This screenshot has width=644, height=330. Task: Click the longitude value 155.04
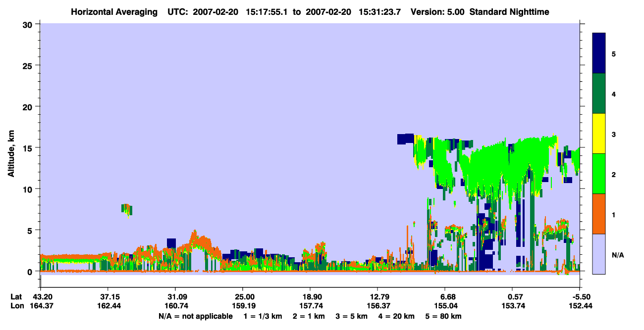pos(445,306)
